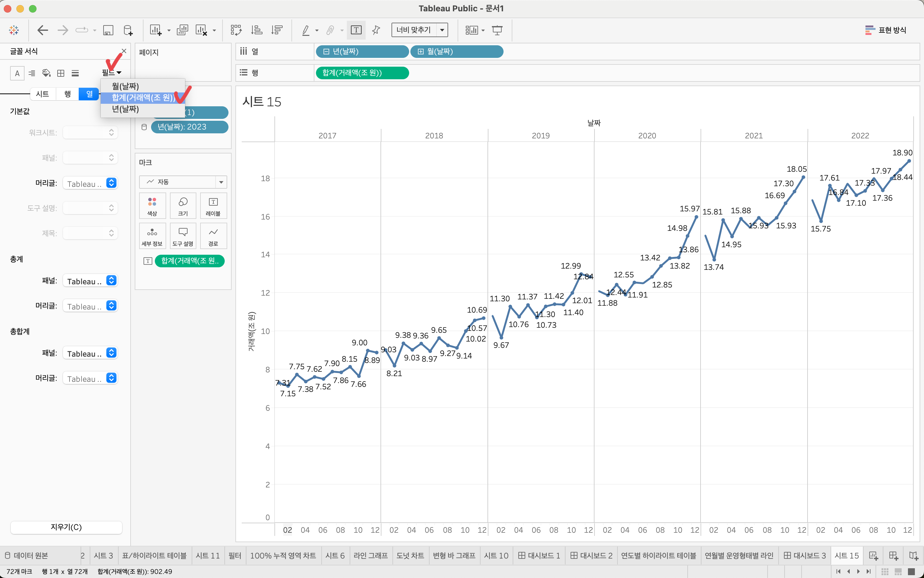
Task: Click the Label card in Marks
Action: pos(213,206)
